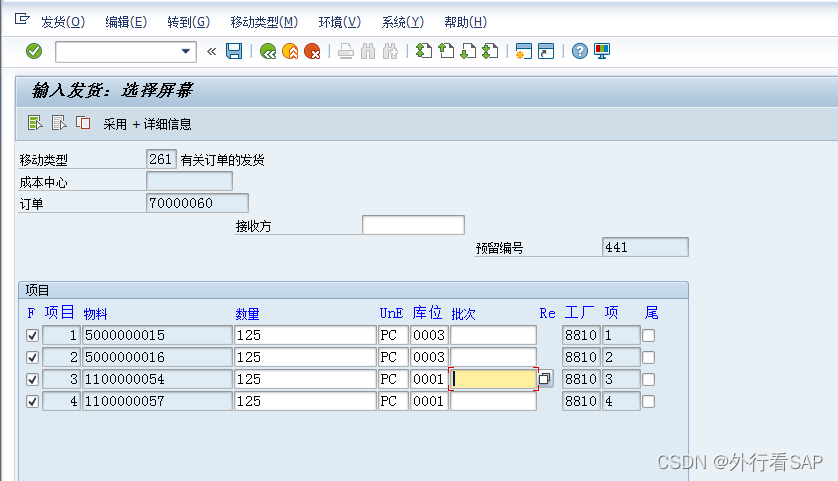This screenshot has width=838, height=481.
Task: Open the 编辑(E) menu
Action: pyautogui.click(x=126, y=22)
